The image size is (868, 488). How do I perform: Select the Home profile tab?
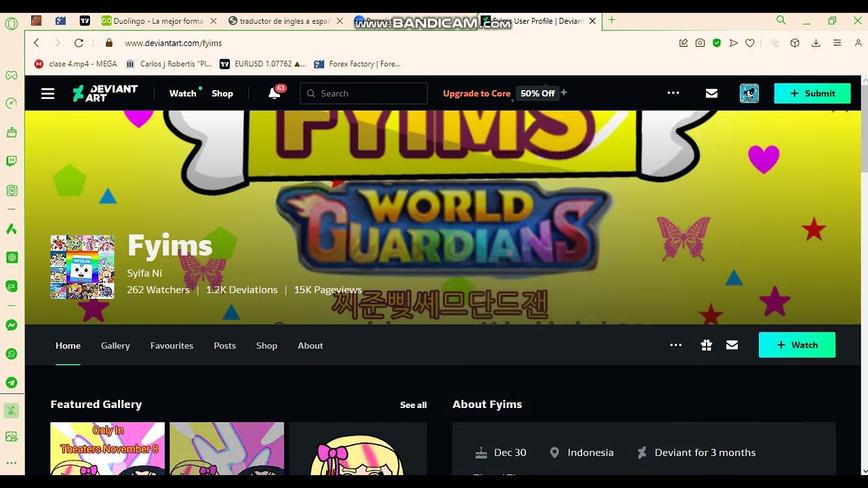[68, 346]
